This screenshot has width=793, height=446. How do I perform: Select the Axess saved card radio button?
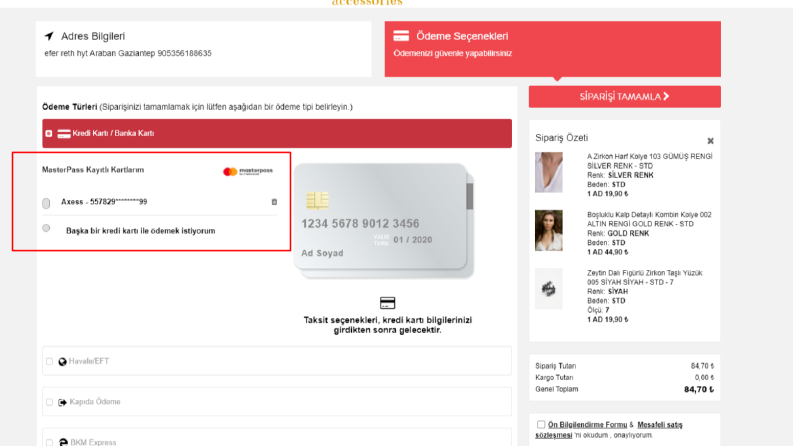(46, 203)
